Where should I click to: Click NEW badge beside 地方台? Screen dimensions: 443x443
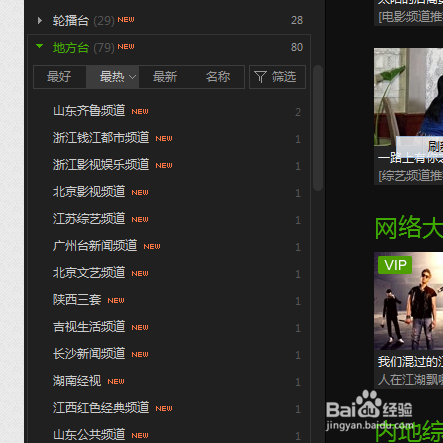(x=126, y=47)
